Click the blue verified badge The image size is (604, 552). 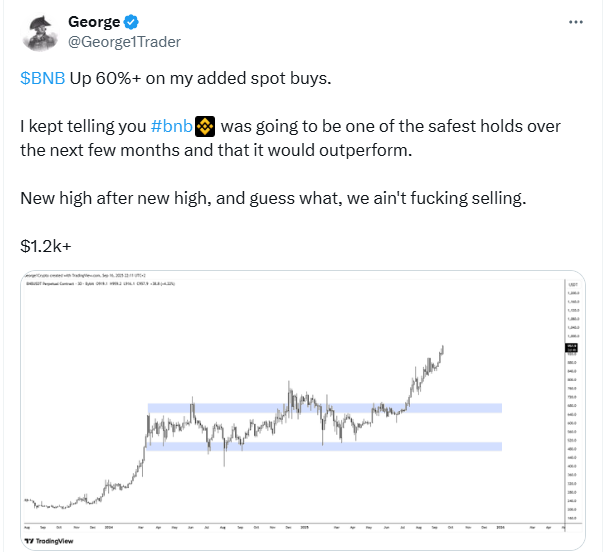coord(129,21)
